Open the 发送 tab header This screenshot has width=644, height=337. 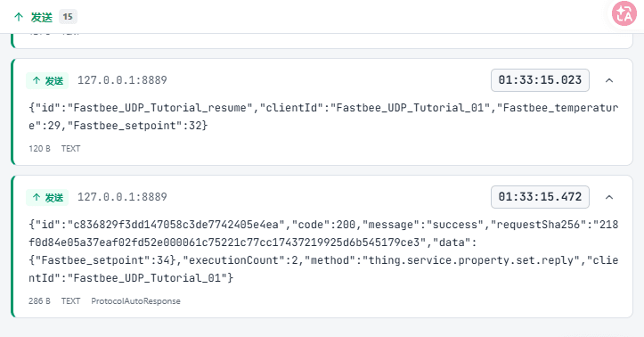pyautogui.click(x=42, y=17)
